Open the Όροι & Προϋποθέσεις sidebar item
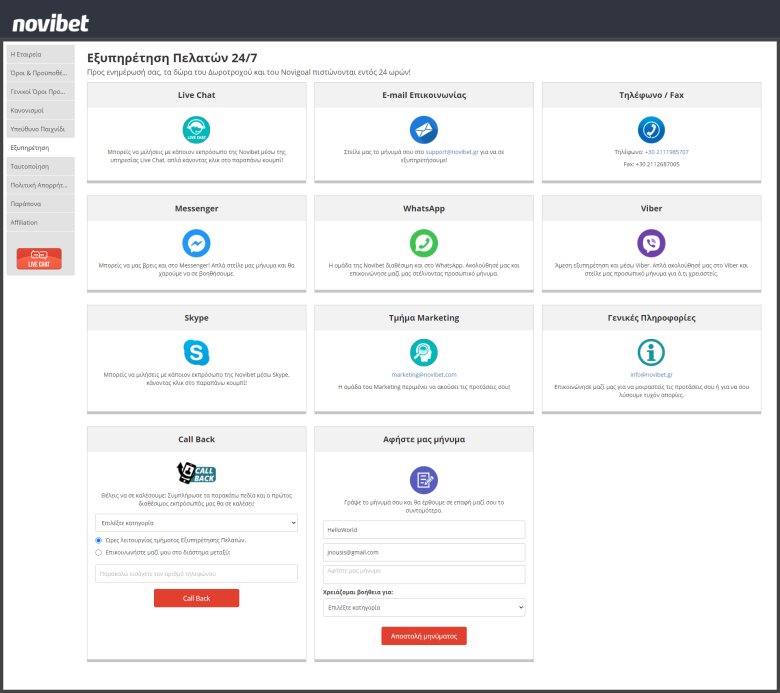The image size is (780, 693). tap(40, 73)
